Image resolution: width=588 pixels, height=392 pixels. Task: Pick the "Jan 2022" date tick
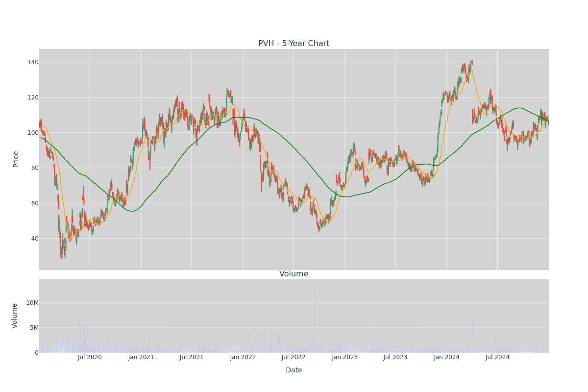243,357
